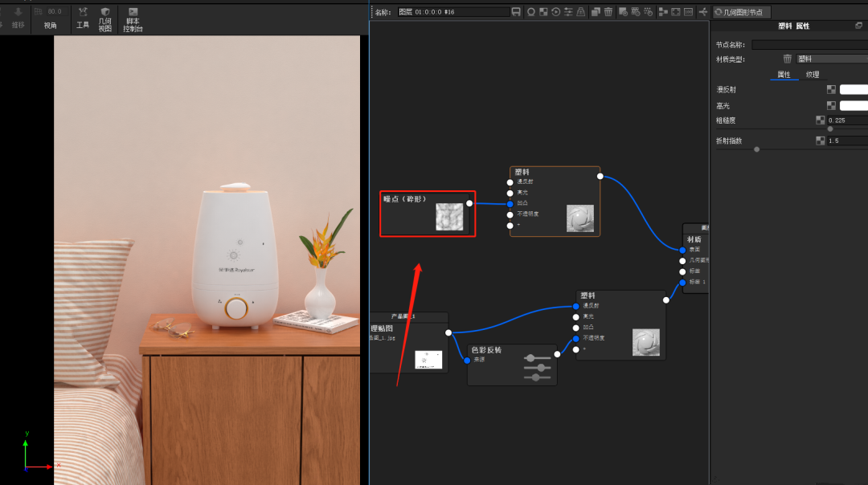Screen dimensions: 868x485
Task: Click the texture checker icon for 漫反射
Action: pos(831,90)
